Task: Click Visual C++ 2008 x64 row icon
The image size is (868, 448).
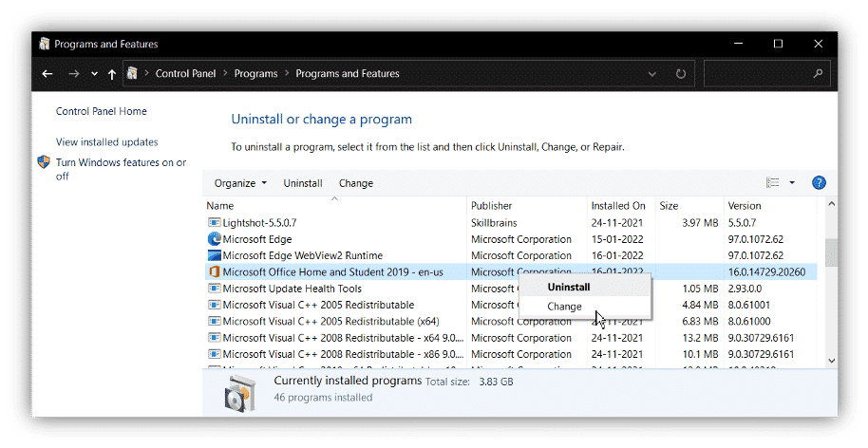Action: pos(215,337)
